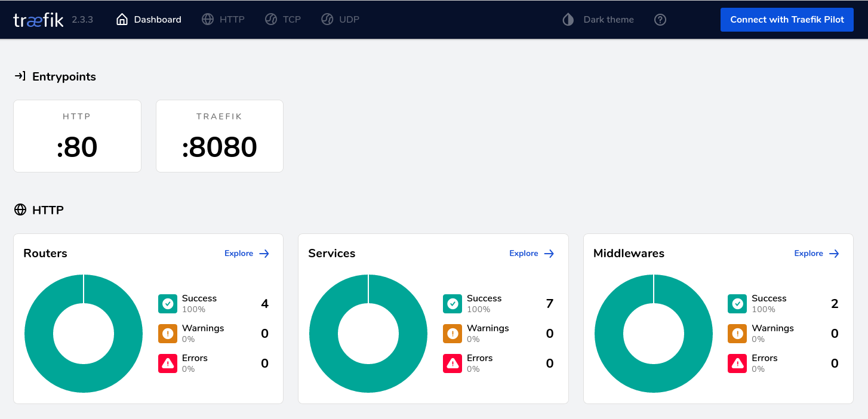Click Services success count 7
The image size is (868, 419).
(x=550, y=304)
